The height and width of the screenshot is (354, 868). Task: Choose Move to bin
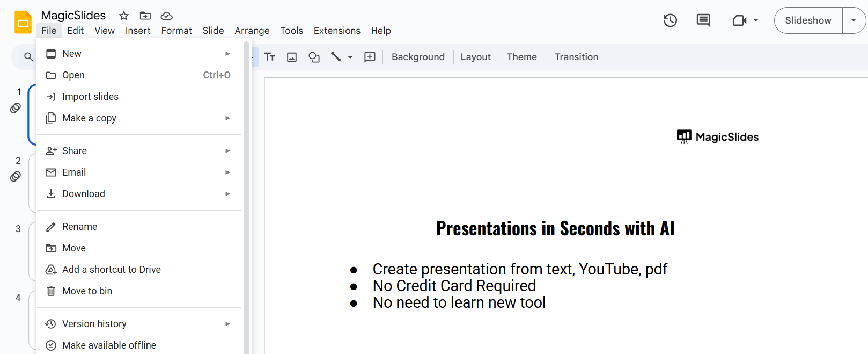tap(139, 291)
